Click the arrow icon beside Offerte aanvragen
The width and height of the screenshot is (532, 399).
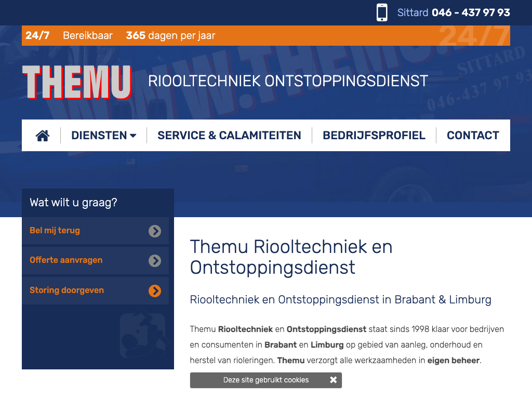(155, 261)
